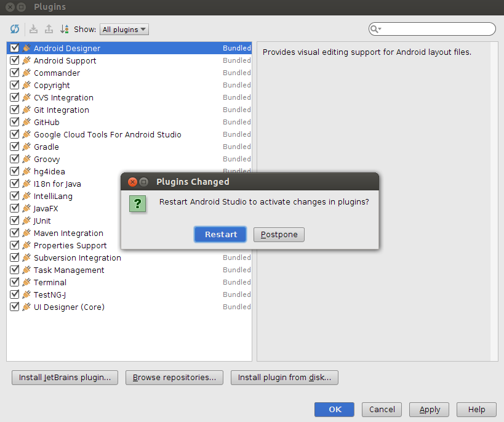Click the UI Designer (Core) name
The width and height of the screenshot is (504, 422).
pyautogui.click(x=69, y=307)
